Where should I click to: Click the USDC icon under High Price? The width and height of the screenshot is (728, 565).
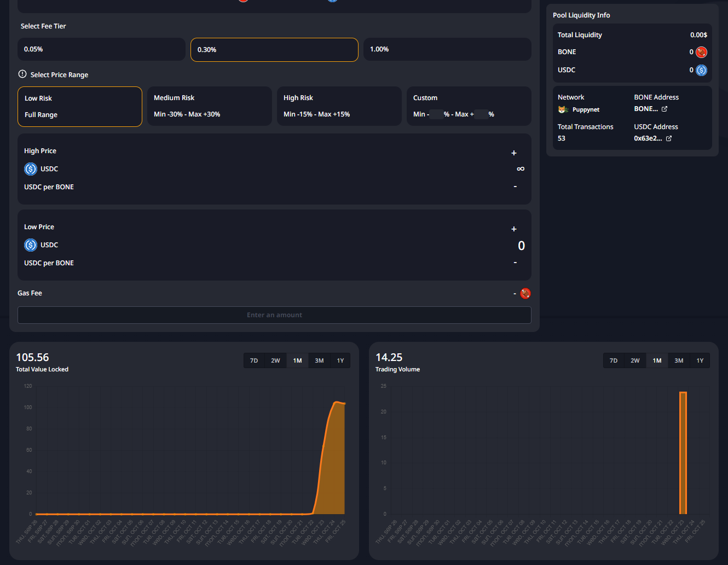pos(31,169)
